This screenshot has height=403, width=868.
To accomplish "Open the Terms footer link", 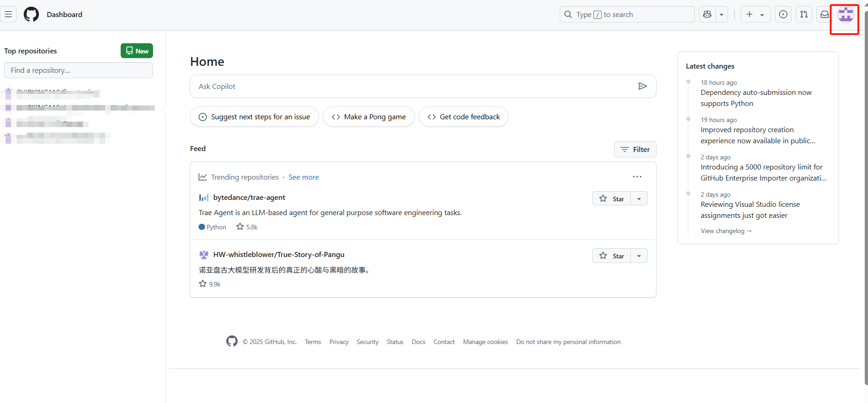I will tap(313, 342).
